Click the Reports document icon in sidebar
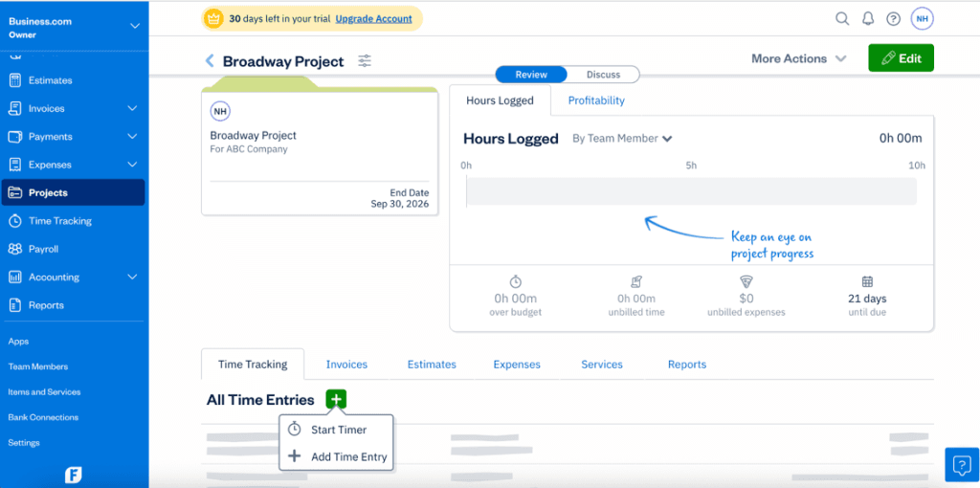Image resolution: width=980 pixels, height=488 pixels. click(x=15, y=305)
